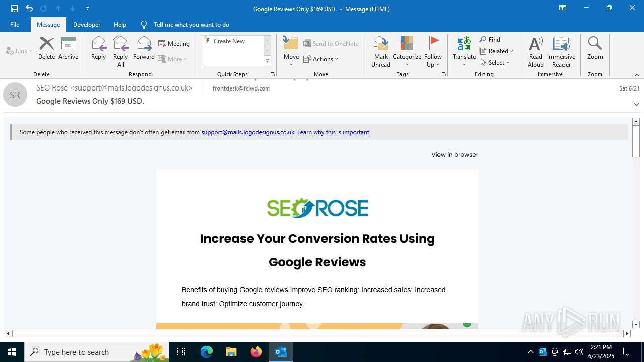Viewport: 644px width, 362px height.
Task: Open the Related dropdown
Action: [x=497, y=51]
